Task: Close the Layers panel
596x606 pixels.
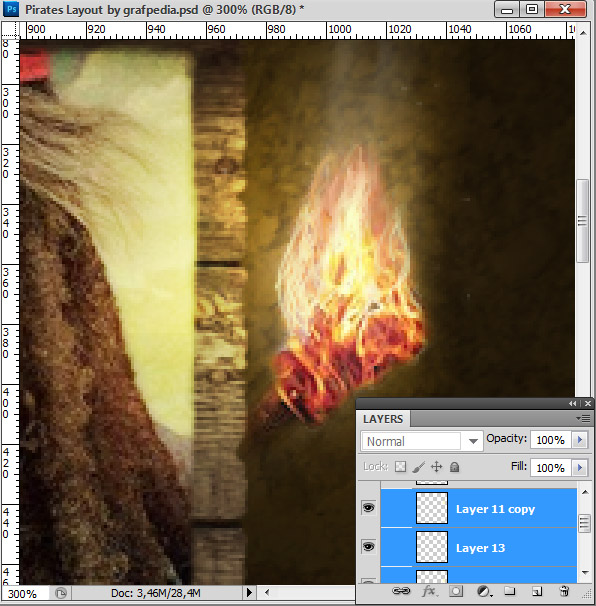Action: point(588,403)
